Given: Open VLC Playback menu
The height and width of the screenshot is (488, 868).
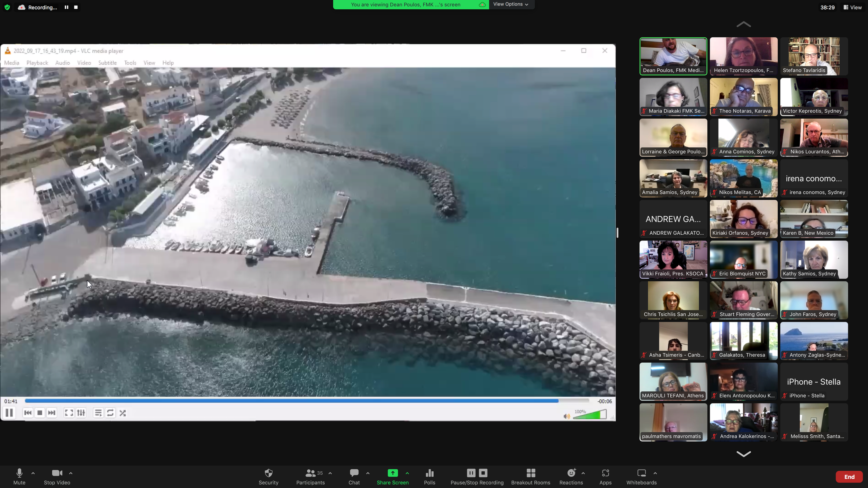Looking at the screenshot, I should click(x=37, y=63).
